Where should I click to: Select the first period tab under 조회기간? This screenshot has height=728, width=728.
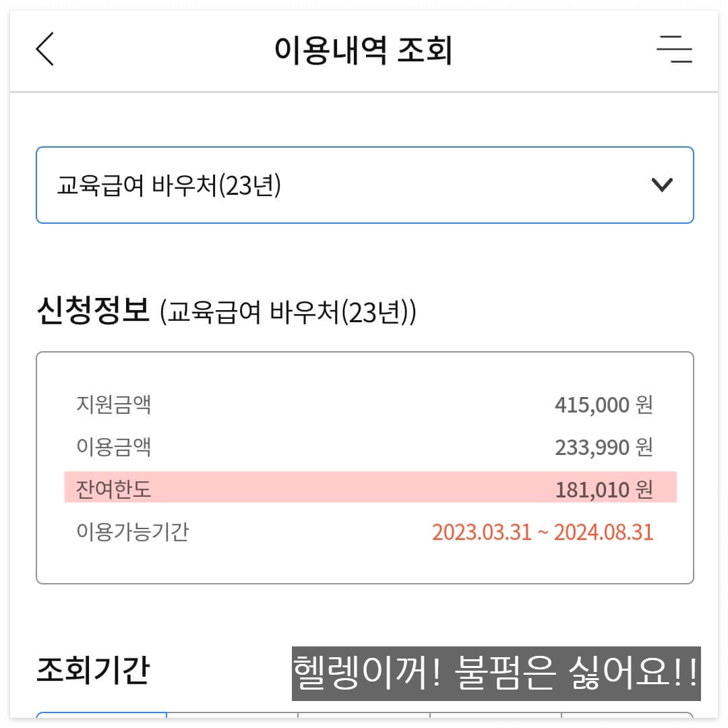click(x=101, y=723)
